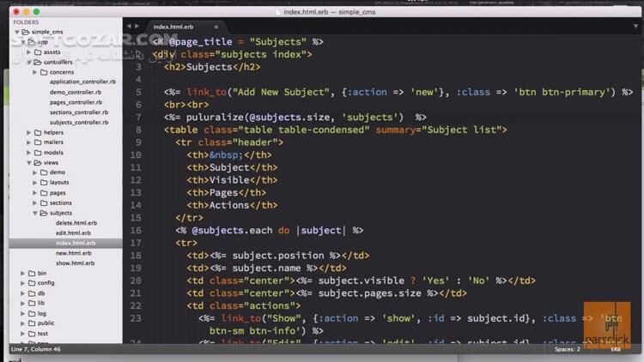Expand the bin folder arrow
This screenshot has width=644, height=362.
pos(22,274)
